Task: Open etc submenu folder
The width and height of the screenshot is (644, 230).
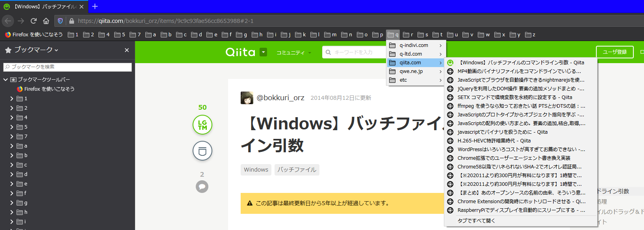Action: coord(416,80)
